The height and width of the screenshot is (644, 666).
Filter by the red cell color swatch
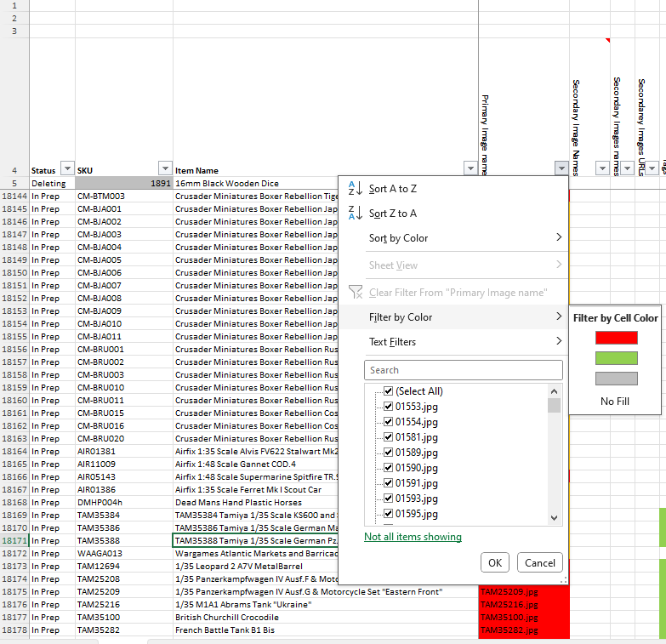617,338
